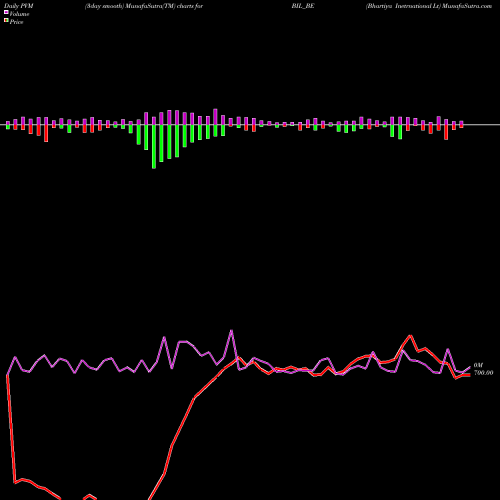500x500 pixels.
Task: Click the red-green Price legend swatch
Action: pos(6,21)
